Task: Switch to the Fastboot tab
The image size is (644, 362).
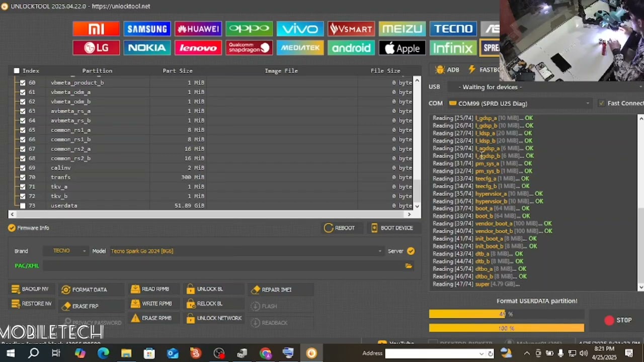Action: click(x=484, y=70)
